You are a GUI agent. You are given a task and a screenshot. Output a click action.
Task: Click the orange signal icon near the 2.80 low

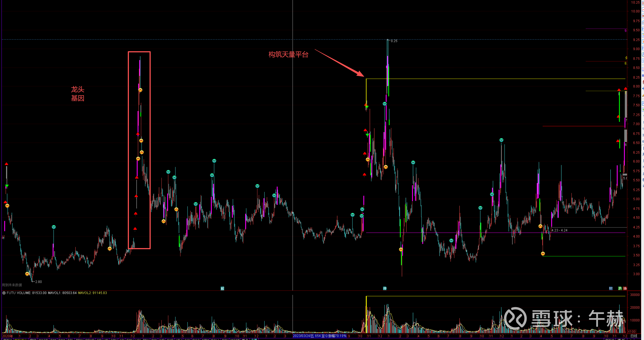[27, 274]
